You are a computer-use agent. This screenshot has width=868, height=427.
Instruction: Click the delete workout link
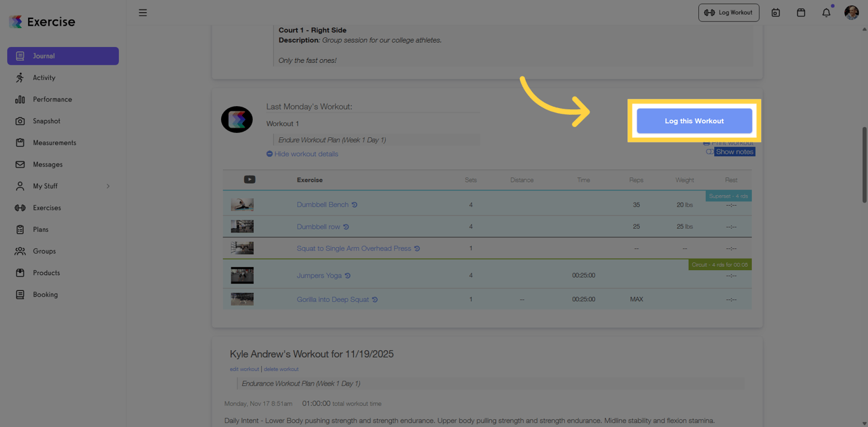[x=281, y=369]
